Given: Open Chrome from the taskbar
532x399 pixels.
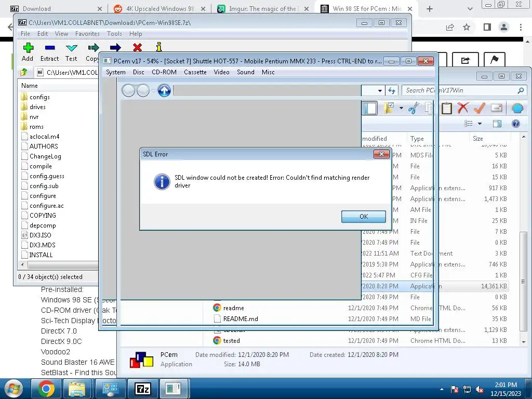Looking at the screenshot, I should [x=46, y=389].
